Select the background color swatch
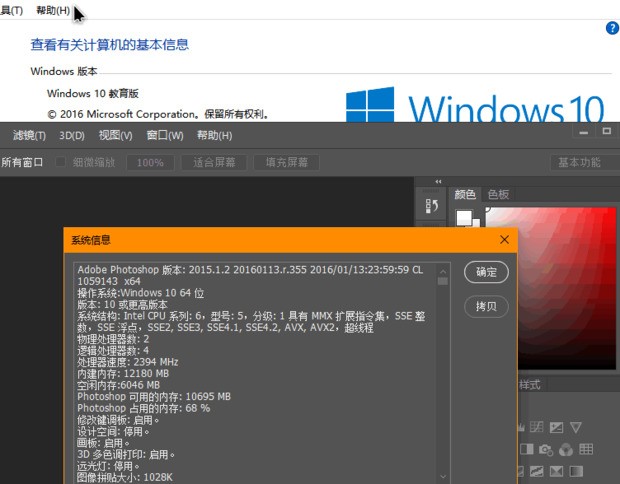This screenshot has height=484, width=620. coord(476,223)
